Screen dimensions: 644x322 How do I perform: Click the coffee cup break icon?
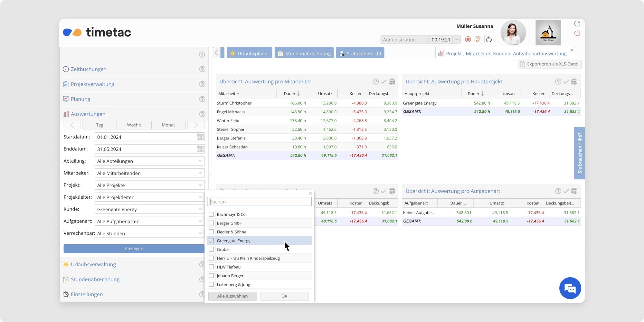coord(489,39)
